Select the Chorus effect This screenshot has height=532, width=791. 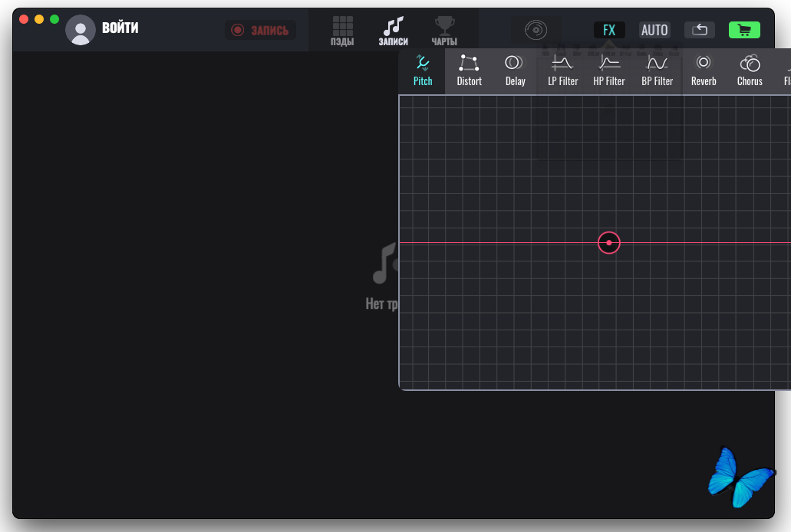pyautogui.click(x=750, y=71)
